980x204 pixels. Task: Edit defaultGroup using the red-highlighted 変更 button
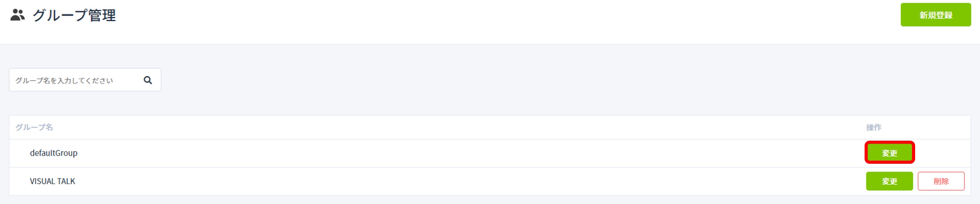[x=889, y=153]
